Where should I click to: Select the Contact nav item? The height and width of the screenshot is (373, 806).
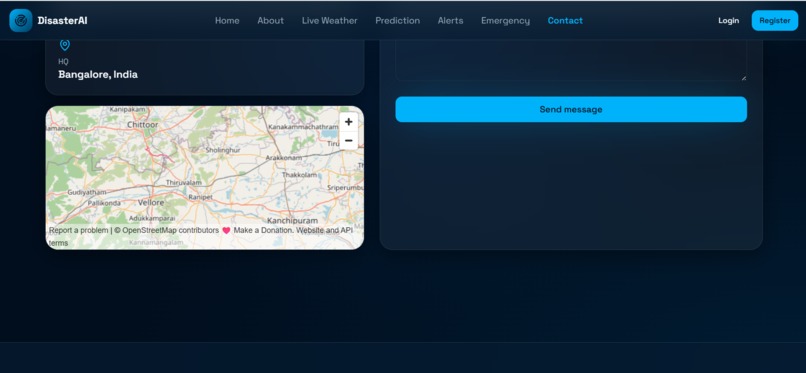[x=565, y=21]
